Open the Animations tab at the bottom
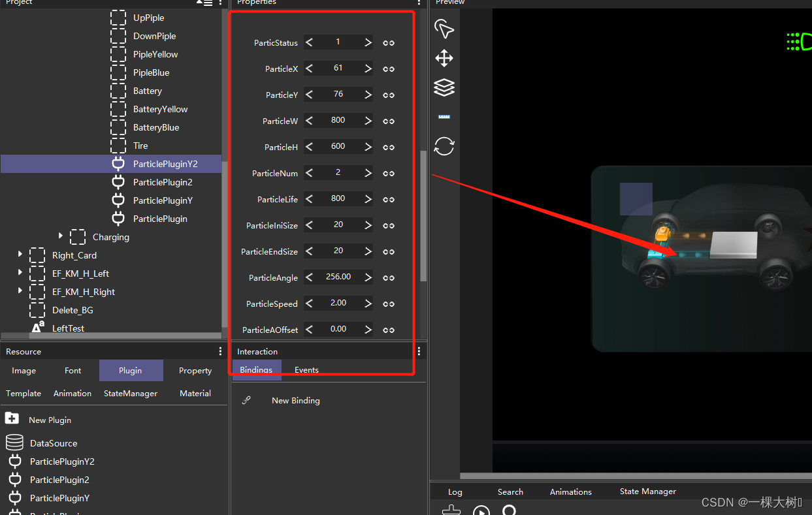The height and width of the screenshot is (515, 812). [570, 492]
